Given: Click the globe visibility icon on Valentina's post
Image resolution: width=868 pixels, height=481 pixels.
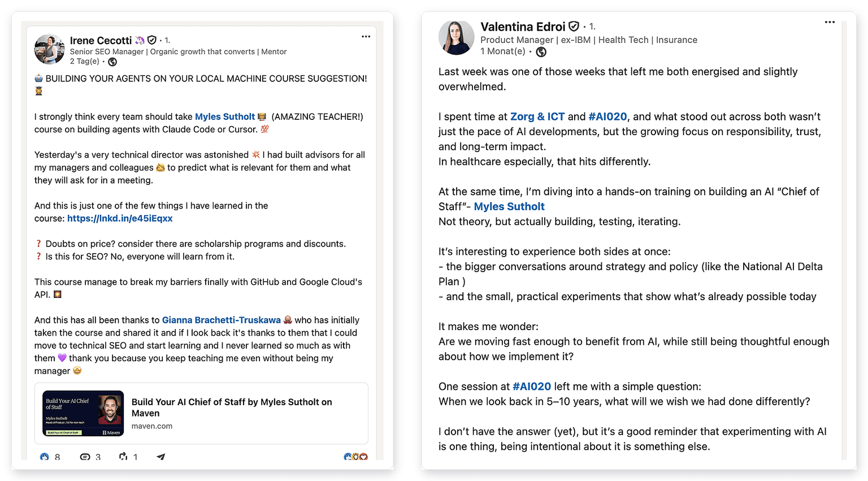Looking at the screenshot, I should [x=541, y=52].
